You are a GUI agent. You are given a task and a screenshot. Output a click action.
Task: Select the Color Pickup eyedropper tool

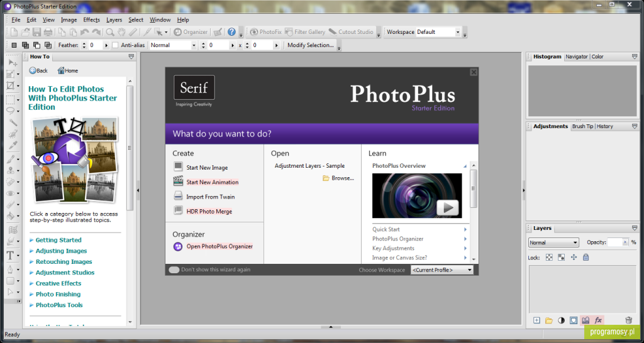[13, 145]
